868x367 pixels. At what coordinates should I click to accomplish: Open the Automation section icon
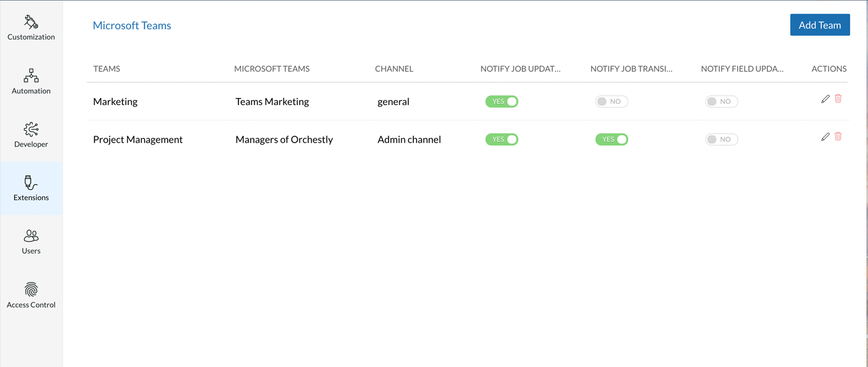click(x=31, y=76)
